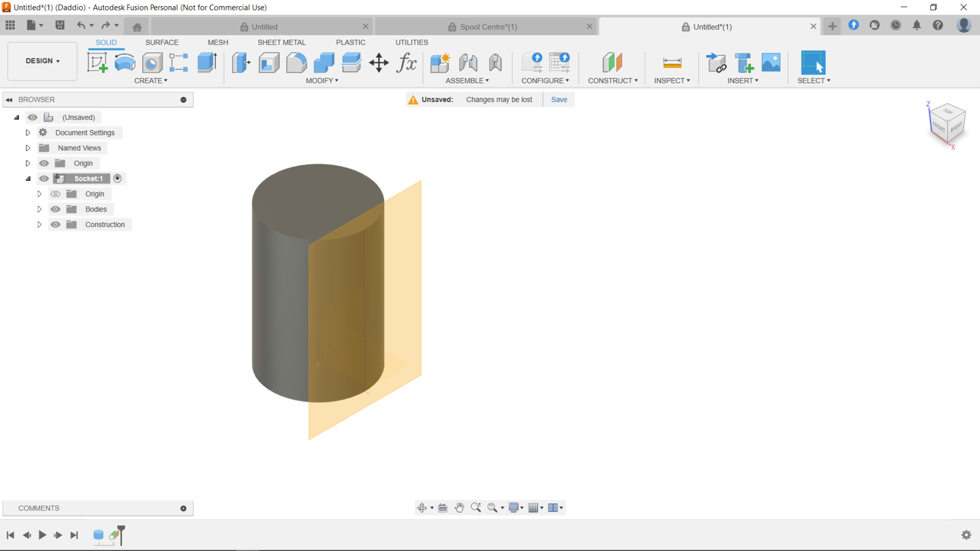980x551 pixels.
Task: Click the Save link in warning
Action: (559, 100)
